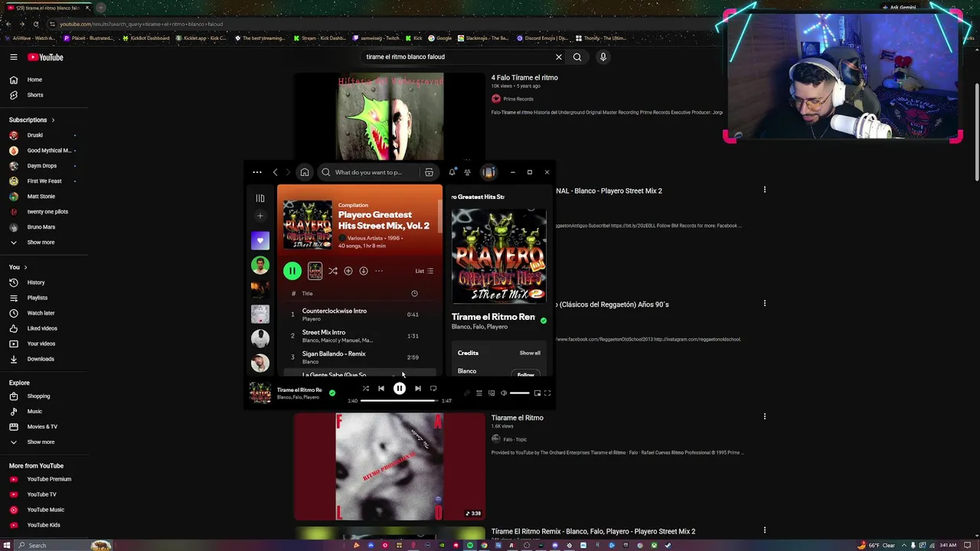The width and height of the screenshot is (980, 551).
Task: Submit YouTube search with magnifier
Action: point(577,57)
